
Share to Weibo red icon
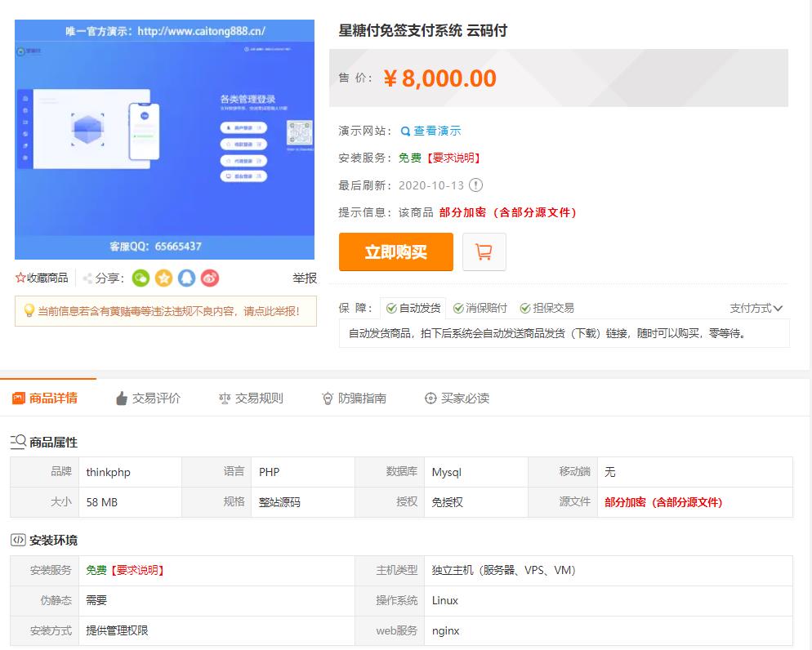[x=210, y=278]
